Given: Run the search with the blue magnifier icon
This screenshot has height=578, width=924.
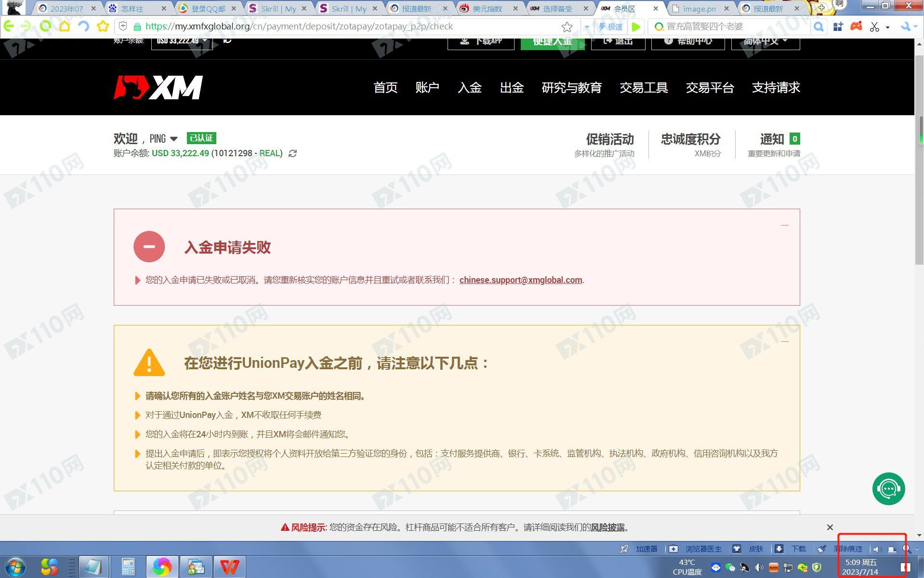Looking at the screenshot, I should (818, 27).
